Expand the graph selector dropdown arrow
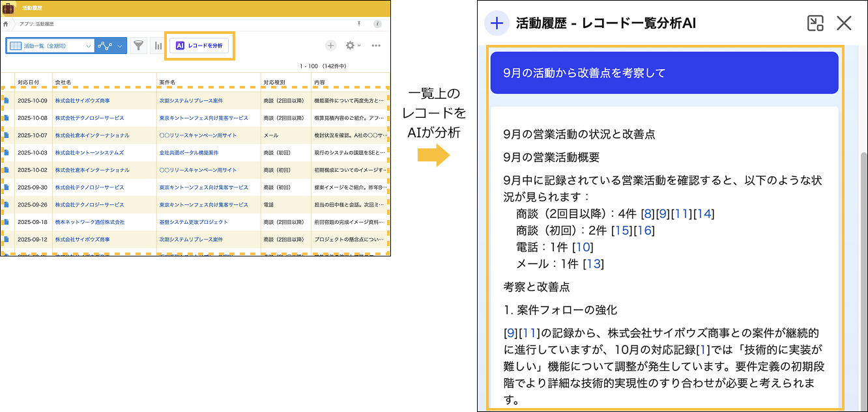 (x=120, y=46)
